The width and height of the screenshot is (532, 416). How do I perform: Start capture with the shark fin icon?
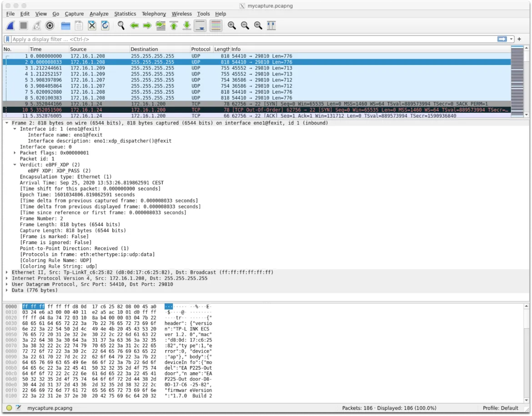[x=10, y=26]
